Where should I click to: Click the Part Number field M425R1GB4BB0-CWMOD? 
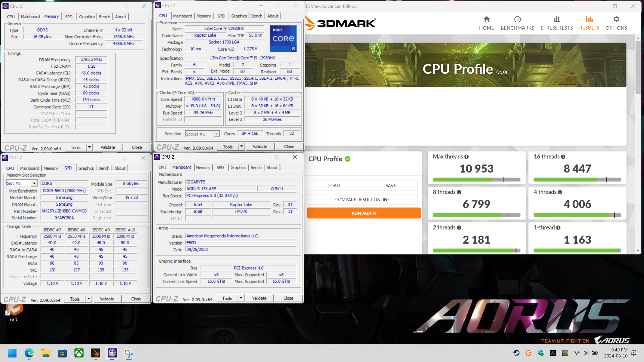click(x=64, y=211)
